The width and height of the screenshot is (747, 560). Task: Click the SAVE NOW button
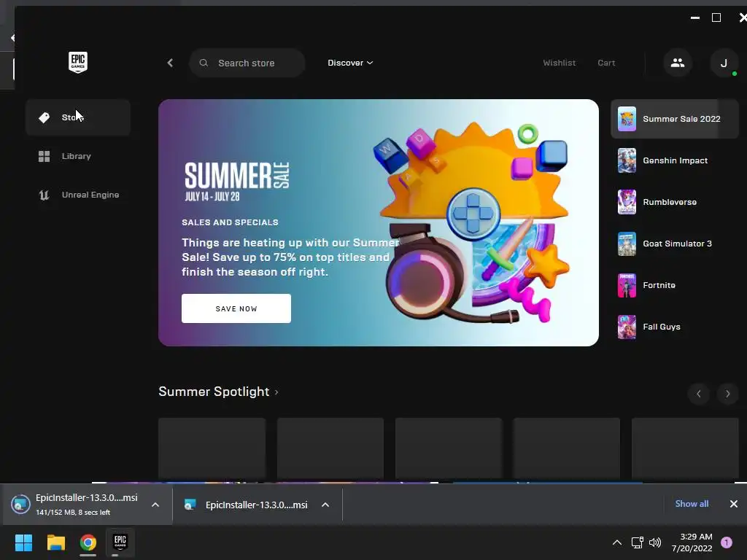click(x=236, y=308)
